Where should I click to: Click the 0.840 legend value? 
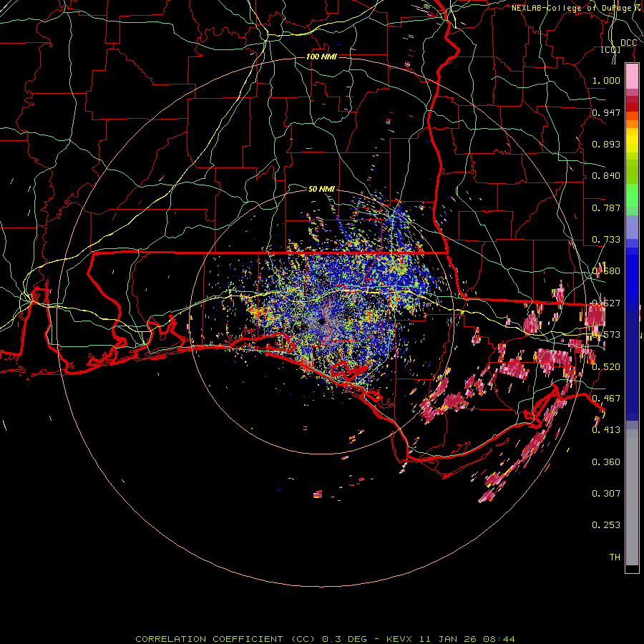coord(606,176)
